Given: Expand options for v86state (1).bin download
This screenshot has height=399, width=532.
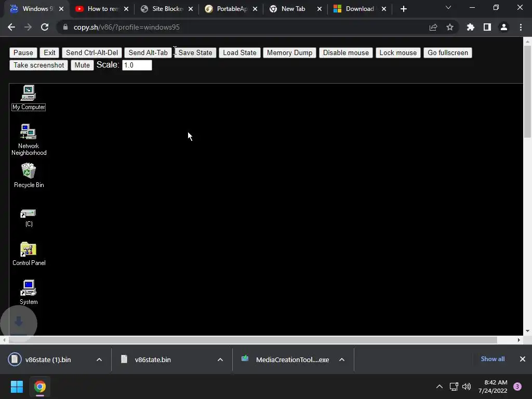Looking at the screenshot, I should [99, 360].
